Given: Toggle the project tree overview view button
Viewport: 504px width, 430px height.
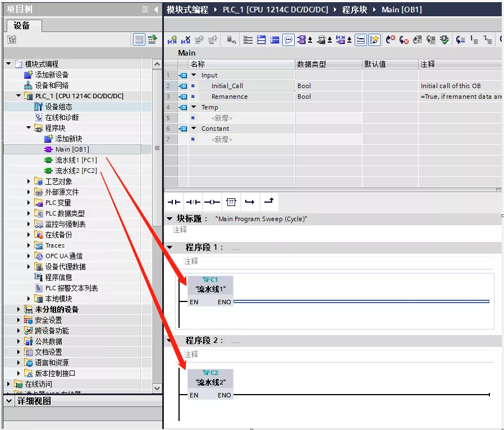Looking at the screenshot, I should click(139, 39).
